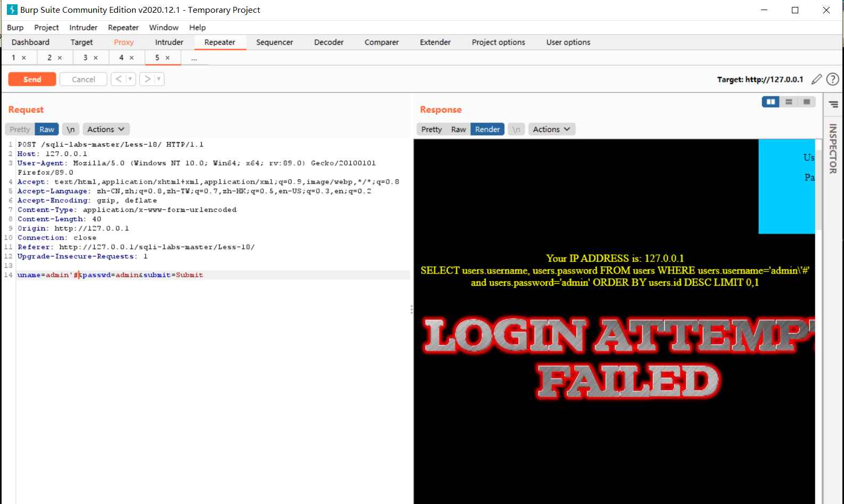Viewport: 844px width, 504px height.
Task: Close Repeater tab 5
Action: [x=168, y=58]
